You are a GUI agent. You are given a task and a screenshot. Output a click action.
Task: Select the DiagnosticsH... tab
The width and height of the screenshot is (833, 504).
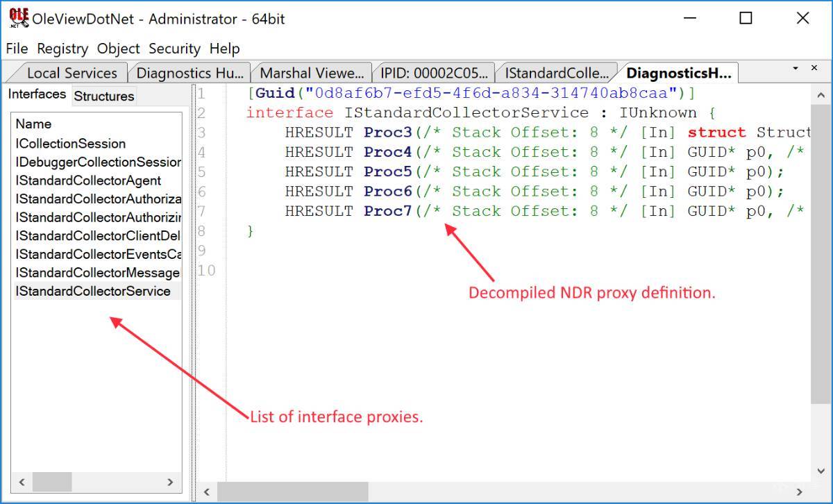pyautogui.click(x=678, y=73)
